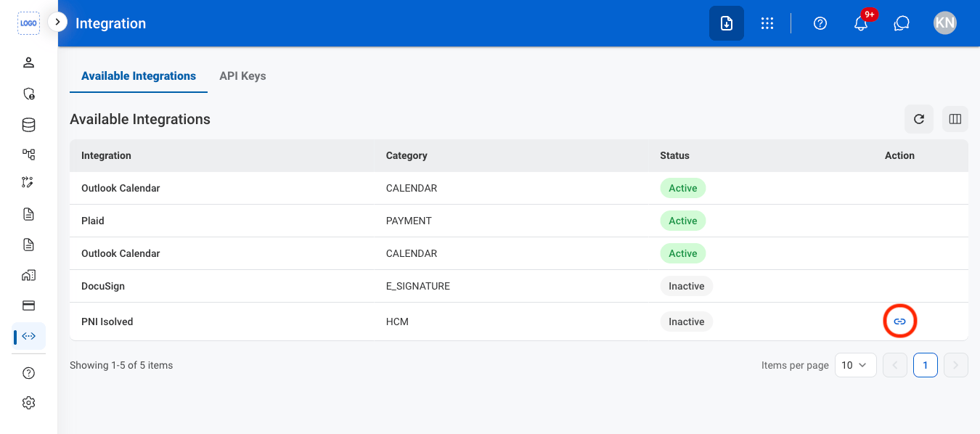Click the help question mark in header

tap(820, 23)
